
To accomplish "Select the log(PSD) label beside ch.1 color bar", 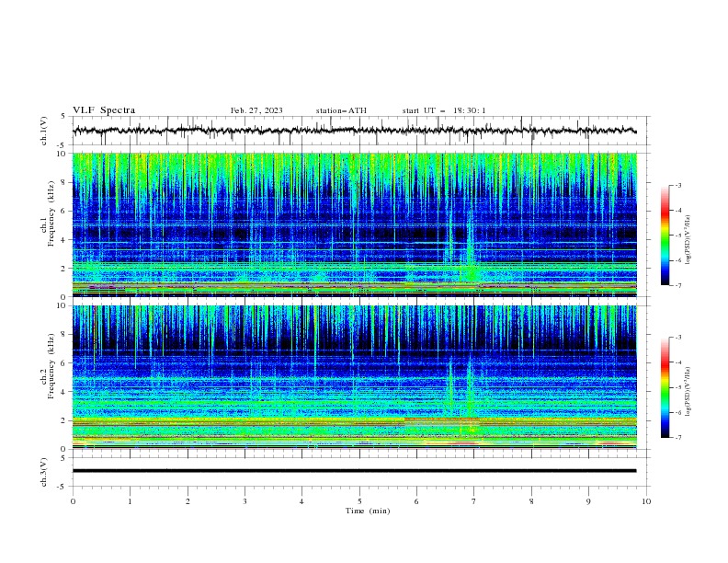I will 688,240.
